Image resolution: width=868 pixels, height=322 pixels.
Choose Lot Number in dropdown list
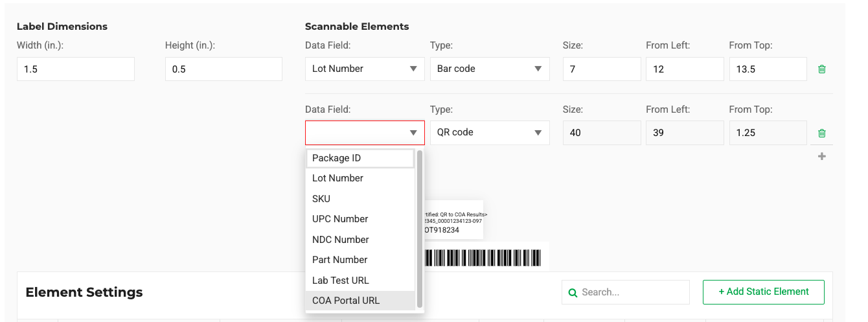click(x=360, y=178)
